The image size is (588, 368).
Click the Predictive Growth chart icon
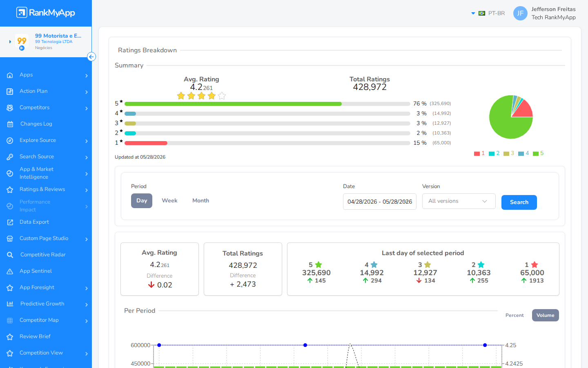tap(10, 304)
